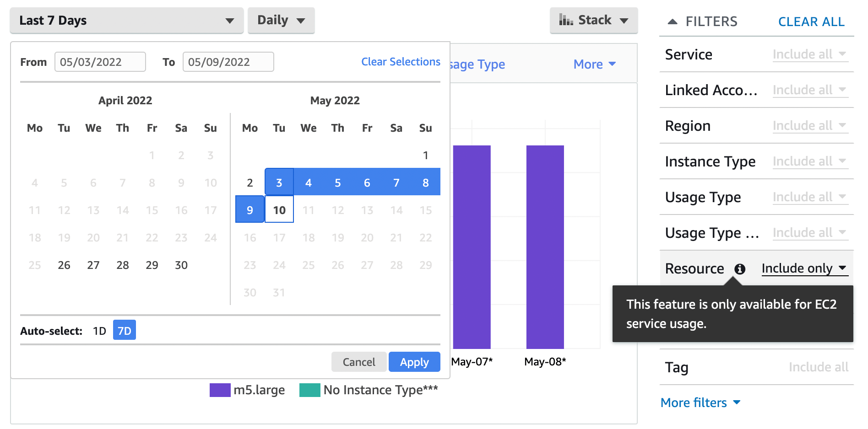This screenshot has width=868, height=429.
Task: Click Clear Selections in the date picker
Action: [x=401, y=62]
